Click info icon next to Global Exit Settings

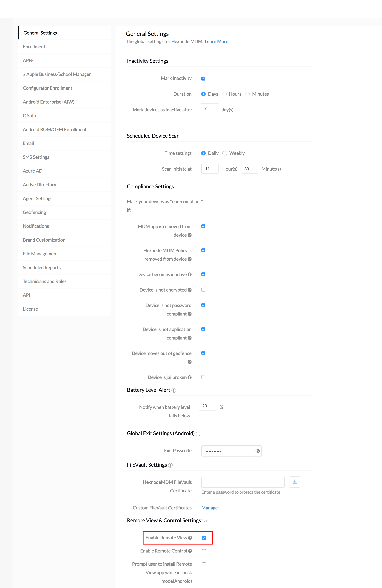[x=198, y=434]
